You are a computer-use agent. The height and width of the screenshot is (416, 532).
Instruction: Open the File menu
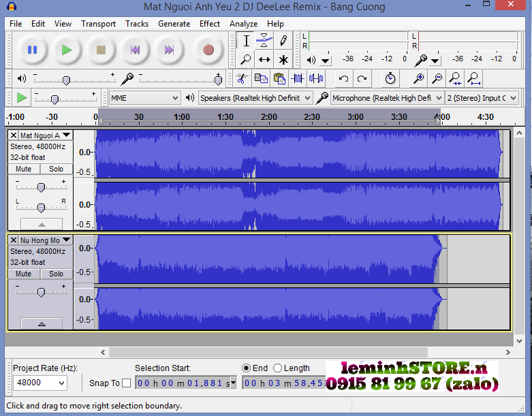pyautogui.click(x=16, y=24)
